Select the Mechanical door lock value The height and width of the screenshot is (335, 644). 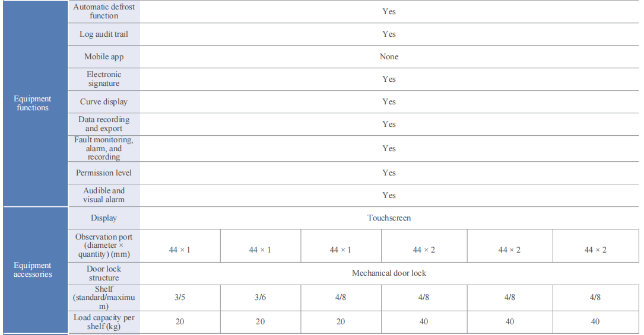pos(389,273)
